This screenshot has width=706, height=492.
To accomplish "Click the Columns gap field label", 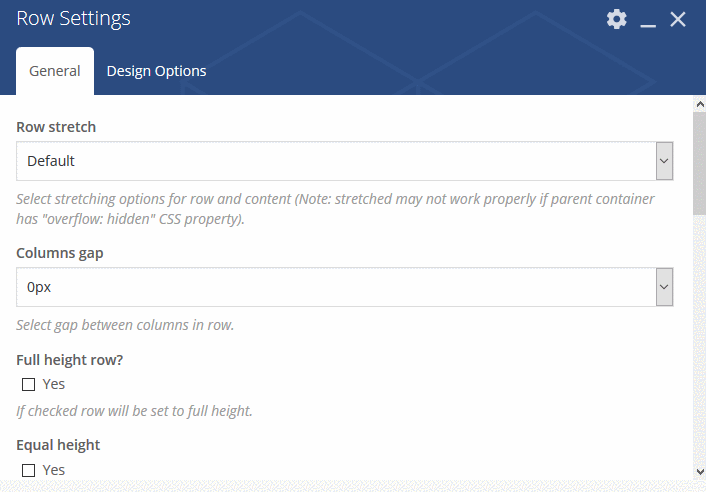I will click(x=60, y=253).
